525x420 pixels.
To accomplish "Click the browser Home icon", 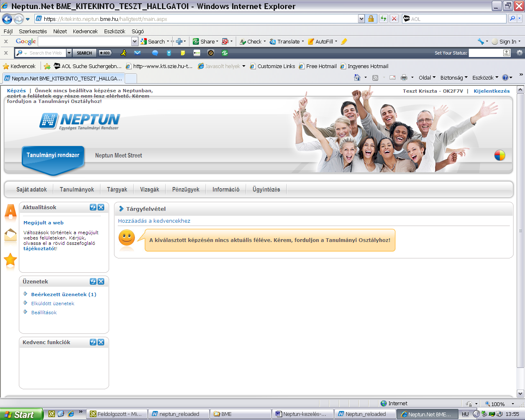I will 357,78.
